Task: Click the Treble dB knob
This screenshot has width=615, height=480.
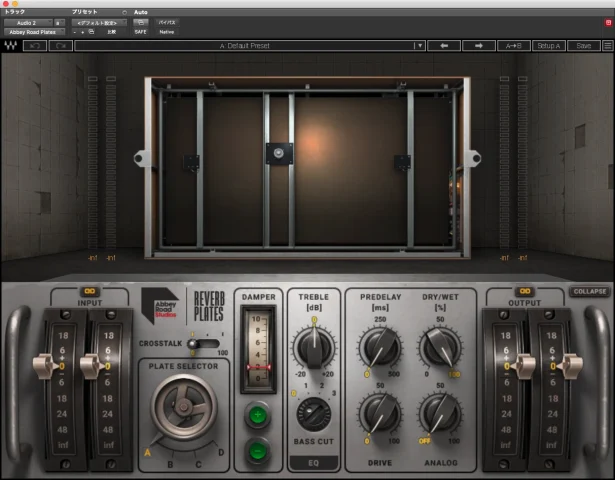Action: [314, 347]
